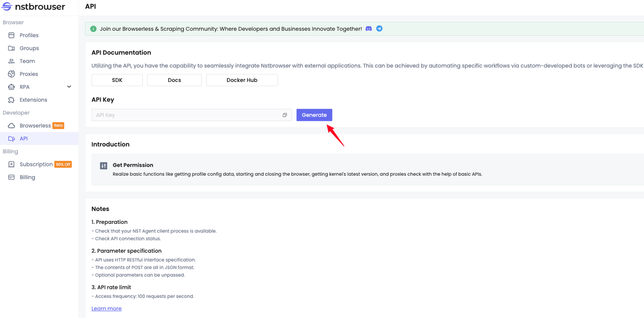Click the Beta badge next to Browserless
Screen dimensions: 644x318
click(x=58, y=126)
